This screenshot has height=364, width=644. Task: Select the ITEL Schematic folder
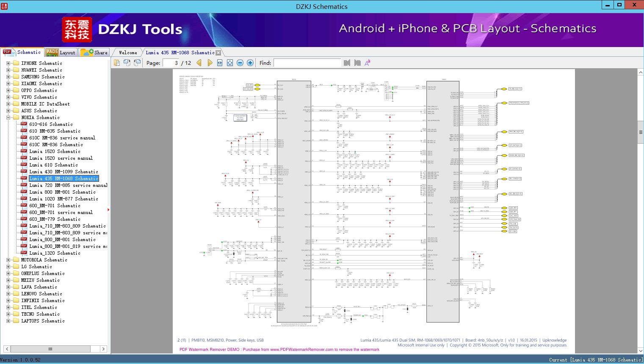click(x=39, y=307)
